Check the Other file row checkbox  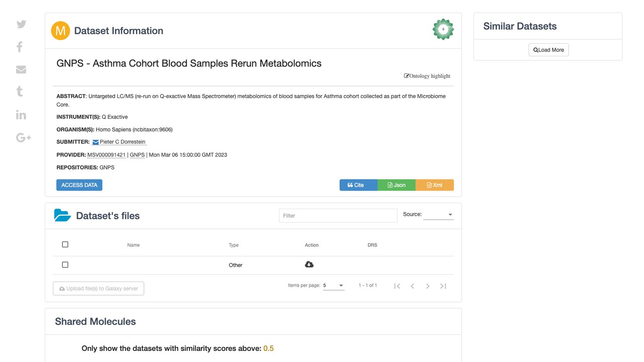65,264
